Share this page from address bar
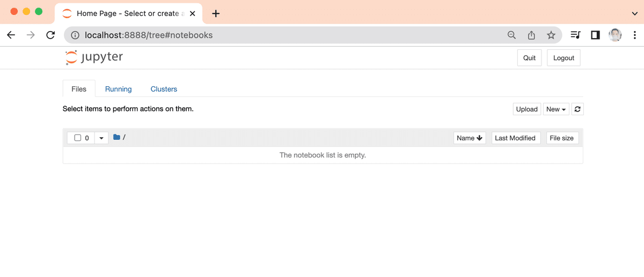644x277 pixels. tap(531, 35)
